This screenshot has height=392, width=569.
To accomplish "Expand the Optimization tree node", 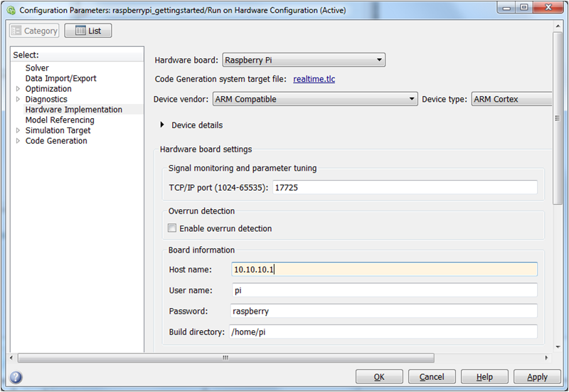I will coord(18,88).
